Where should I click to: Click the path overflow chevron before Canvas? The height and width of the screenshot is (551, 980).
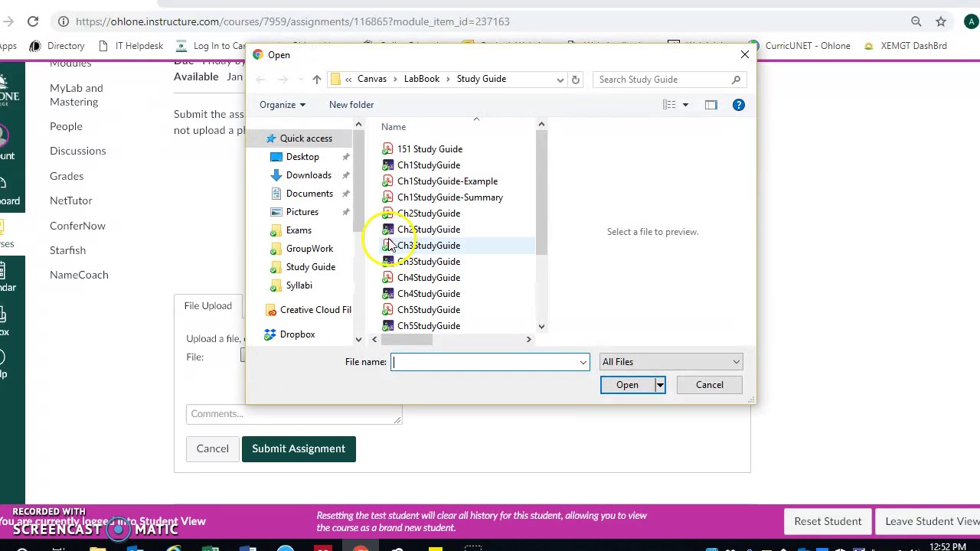pyautogui.click(x=348, y=79)
